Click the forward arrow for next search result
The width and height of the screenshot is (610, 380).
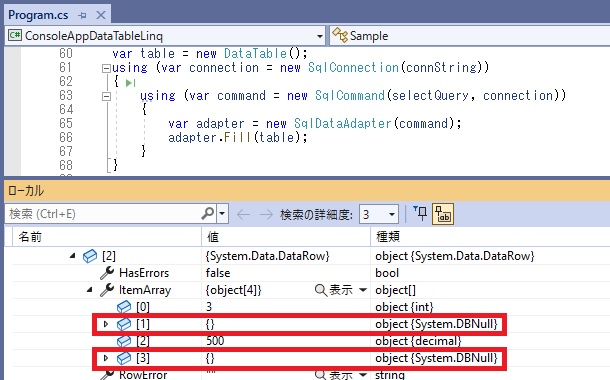[x=266, y=214]
